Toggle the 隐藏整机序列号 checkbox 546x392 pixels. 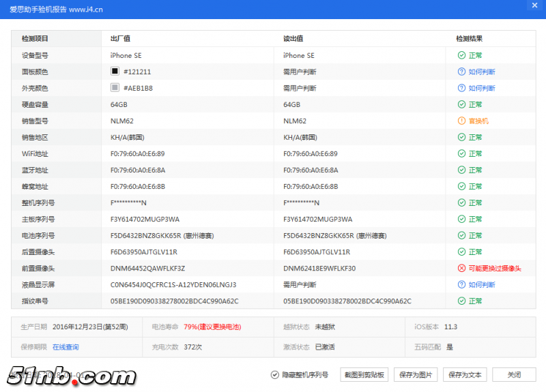(x=275, y=375)
